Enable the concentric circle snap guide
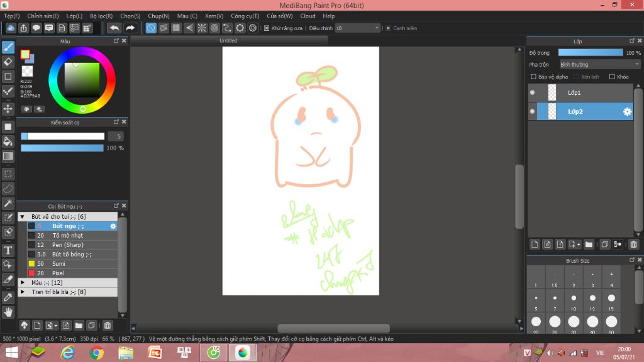644x362 pixels. point(214,28)
